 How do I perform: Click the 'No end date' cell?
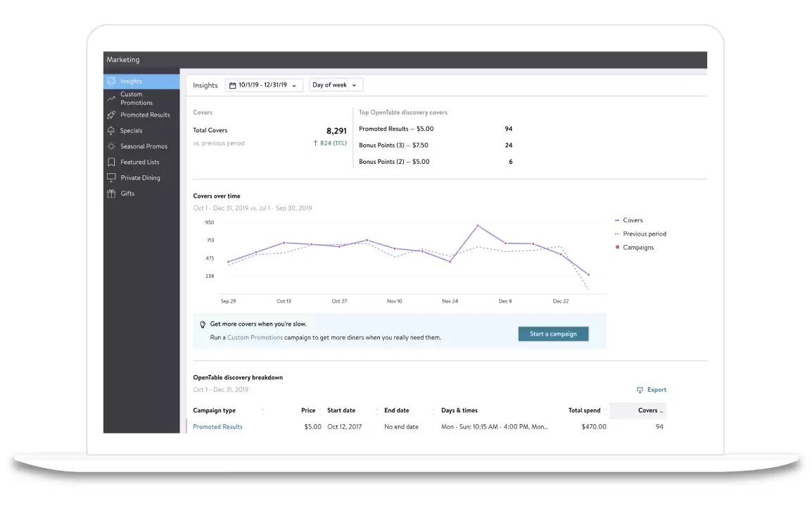coord(401,427)
